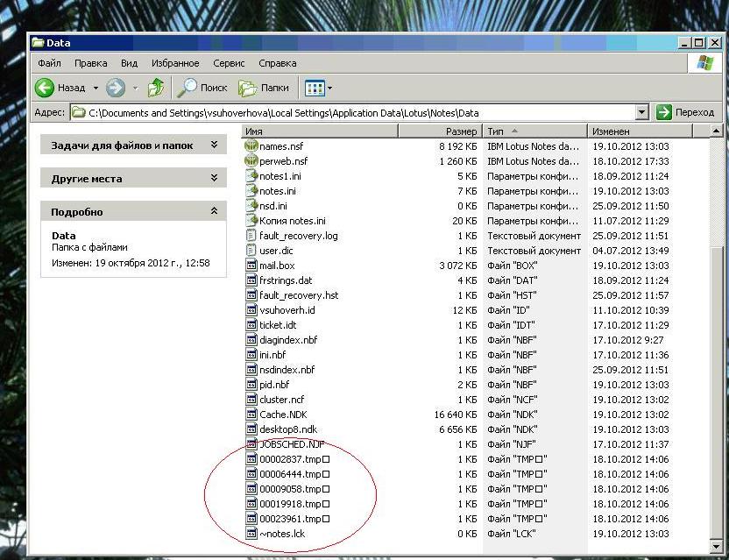The width and height of the screenshot is (729, 560).
Task: Open the Справка menu
Action: coord(278,63)
